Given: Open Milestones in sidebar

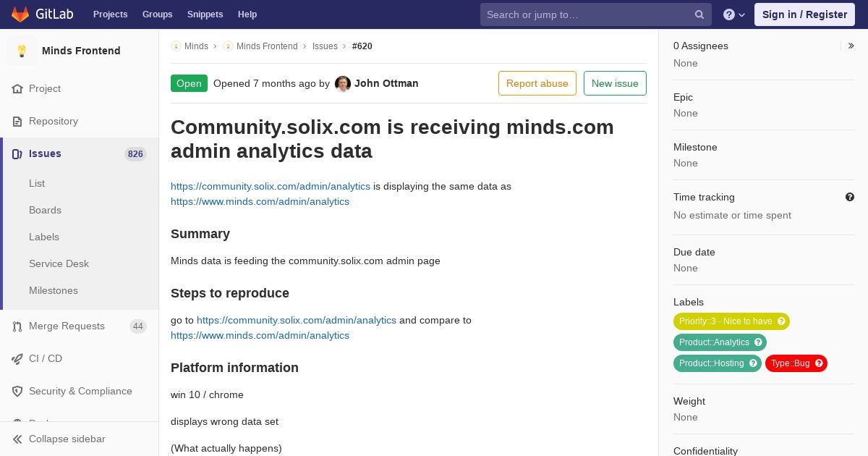Looking at the screenshot, I should coord(54,290).
